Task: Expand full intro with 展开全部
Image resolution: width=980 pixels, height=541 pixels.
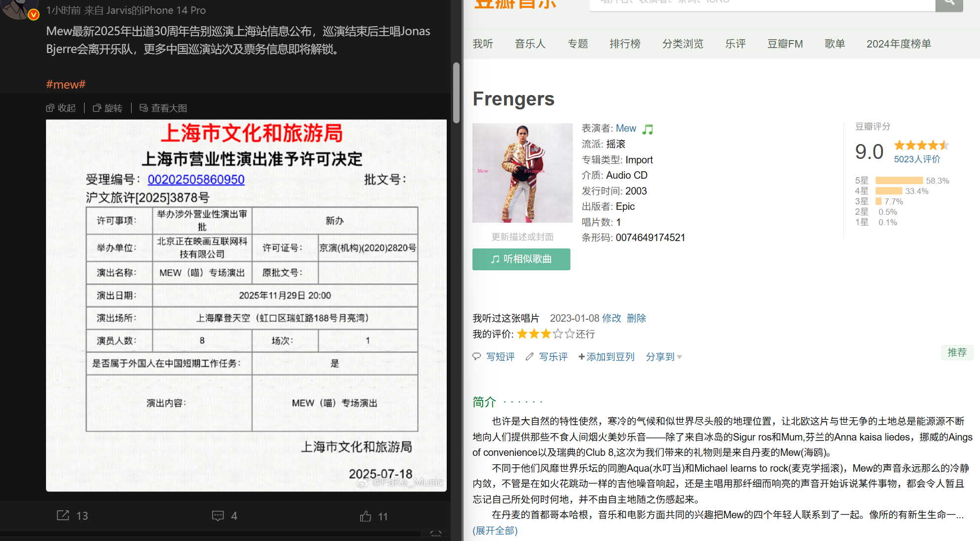Action: 495,531
